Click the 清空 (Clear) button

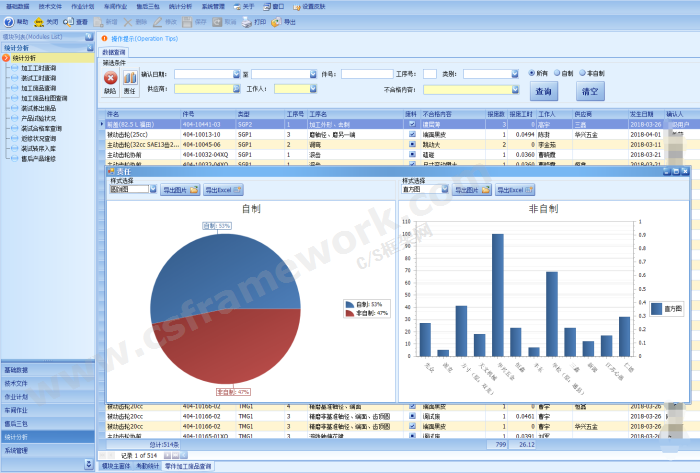(590, 91)
